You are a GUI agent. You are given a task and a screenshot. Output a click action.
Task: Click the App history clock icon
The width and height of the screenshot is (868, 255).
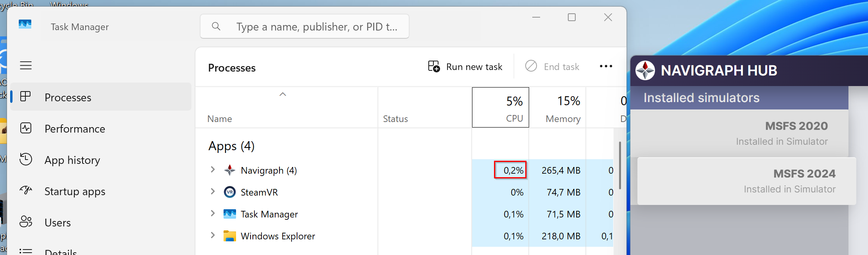[x=26, y=159]
